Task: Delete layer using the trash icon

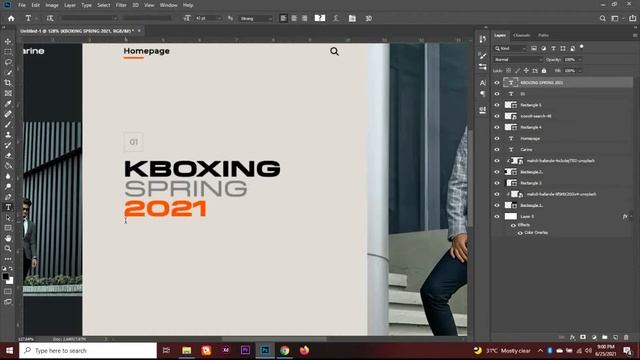Action: [626, 337]
